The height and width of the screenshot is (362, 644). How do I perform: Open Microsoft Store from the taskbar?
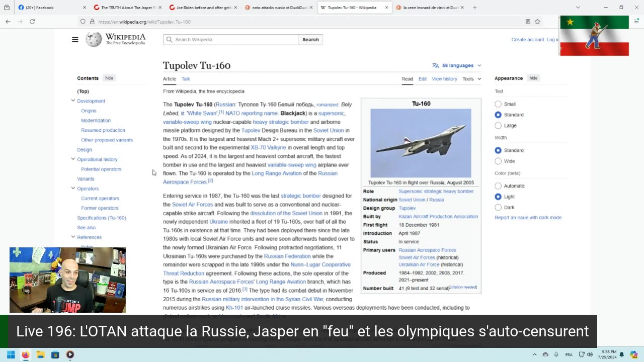[55, 354]
